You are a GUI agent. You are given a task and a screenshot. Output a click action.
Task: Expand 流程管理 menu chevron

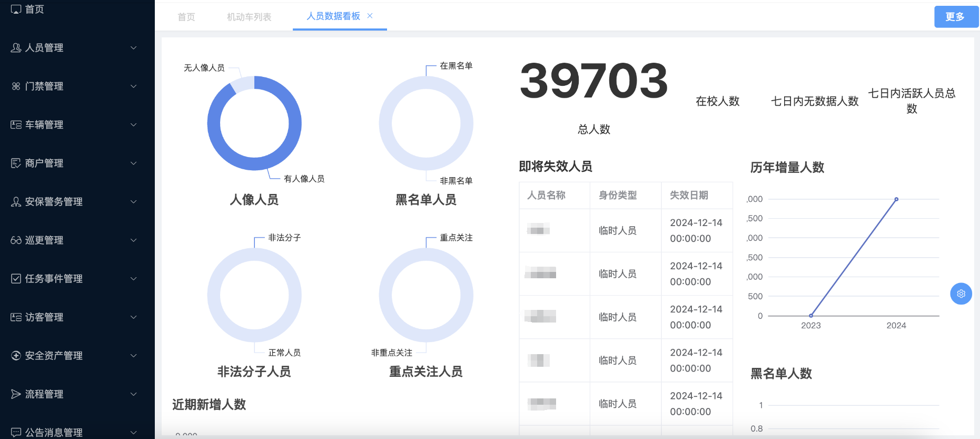134,394
